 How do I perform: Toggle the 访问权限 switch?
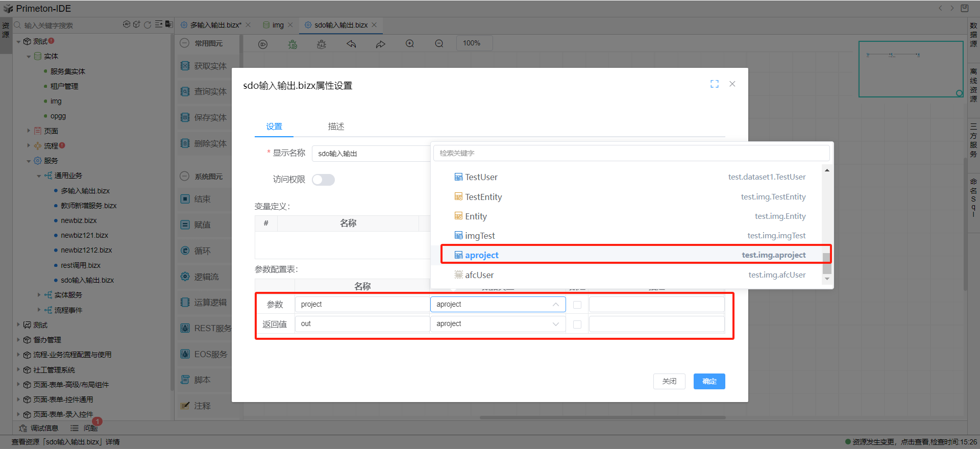(324, 180)
